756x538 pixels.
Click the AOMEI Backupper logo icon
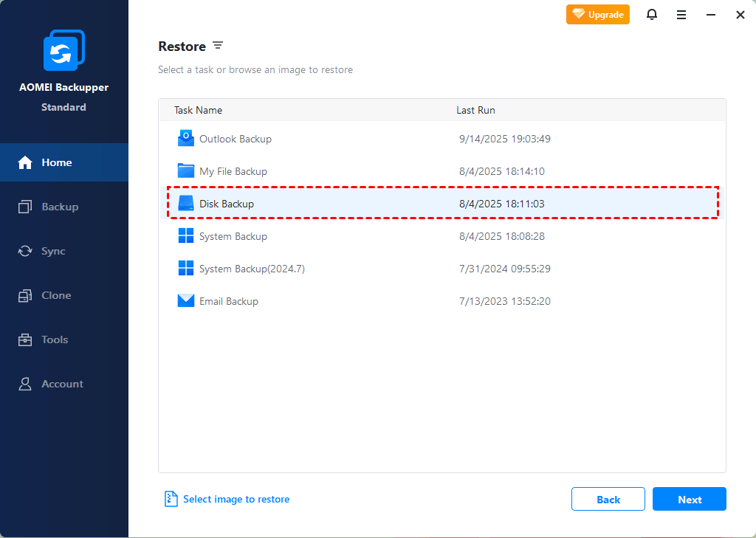click(63, 52)
